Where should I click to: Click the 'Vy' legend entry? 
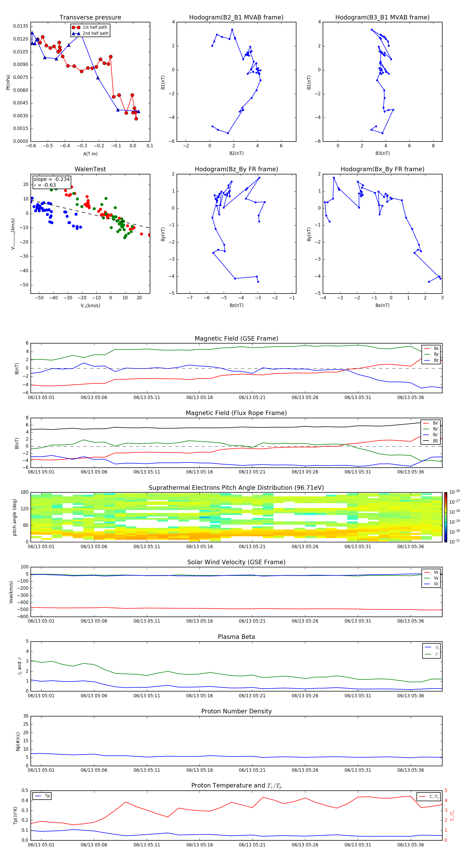point(431,578)
